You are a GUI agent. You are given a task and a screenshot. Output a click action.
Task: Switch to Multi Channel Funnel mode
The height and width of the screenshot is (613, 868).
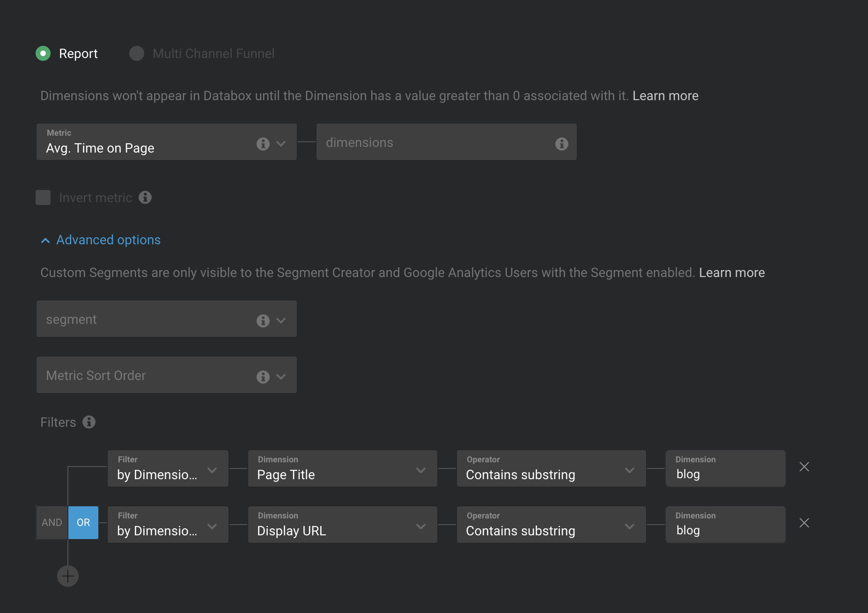[136, 53]
